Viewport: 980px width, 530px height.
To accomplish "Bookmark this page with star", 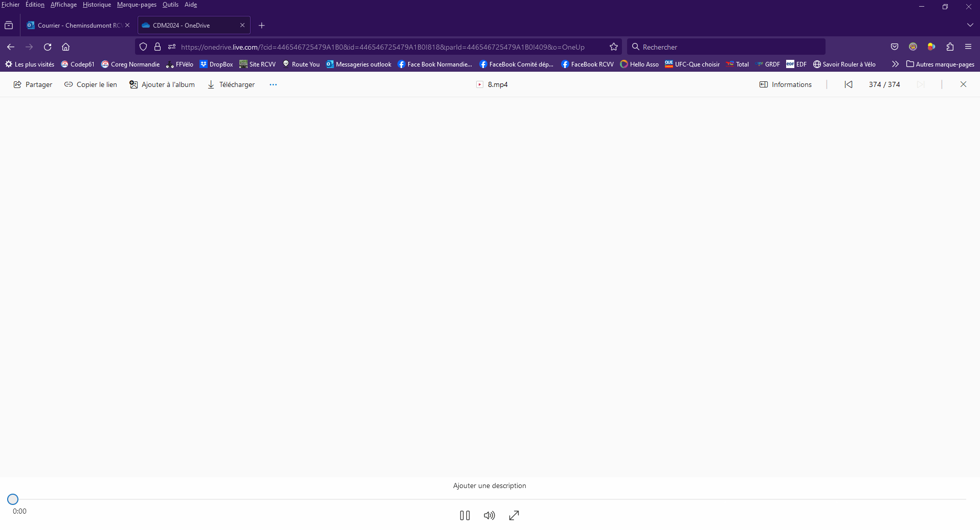I will point(614,47).
